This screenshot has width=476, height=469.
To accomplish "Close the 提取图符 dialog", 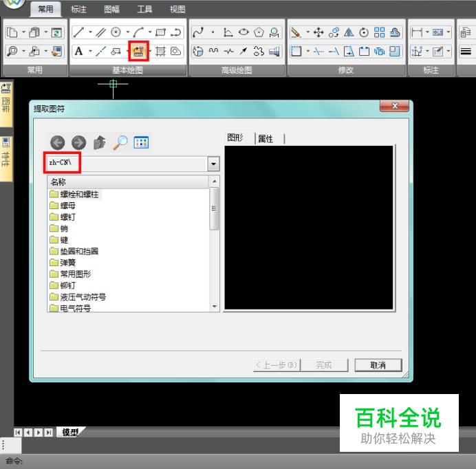I will [395, 106].
